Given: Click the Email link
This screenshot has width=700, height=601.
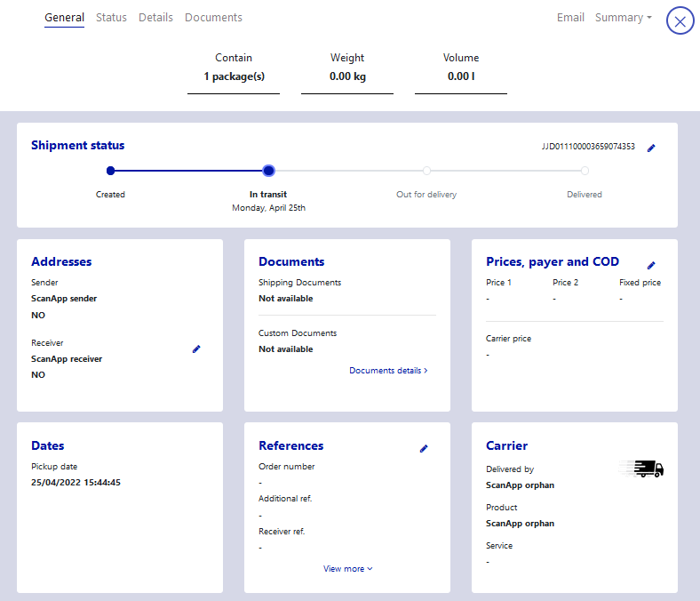Looking at the screenshot, I should click(570, 18).
